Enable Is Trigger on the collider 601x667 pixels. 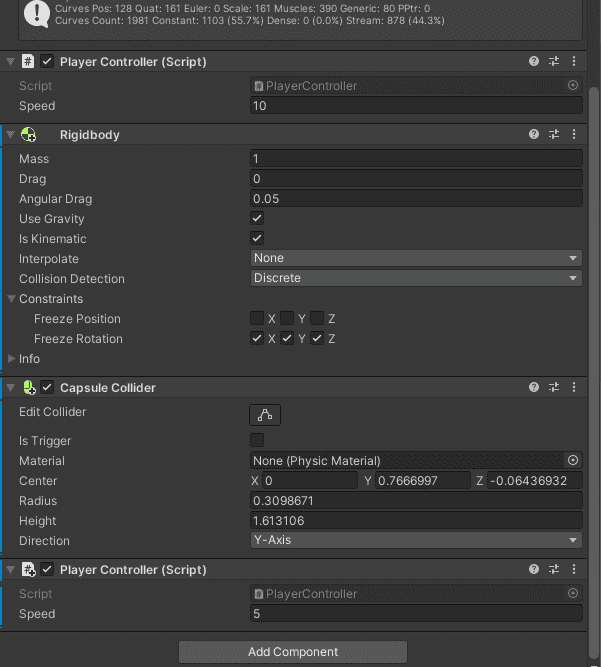click(x=257, y=440)
